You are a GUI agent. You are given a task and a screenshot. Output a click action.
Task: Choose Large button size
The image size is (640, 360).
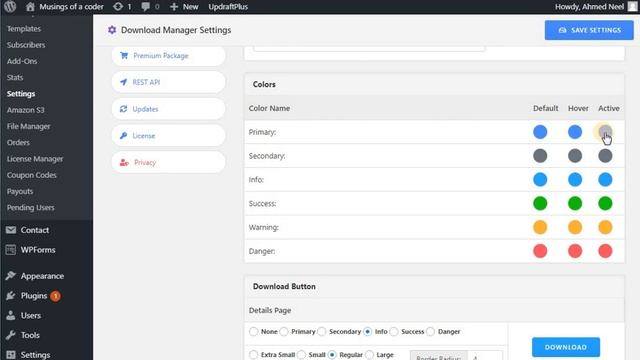(369, 355)
